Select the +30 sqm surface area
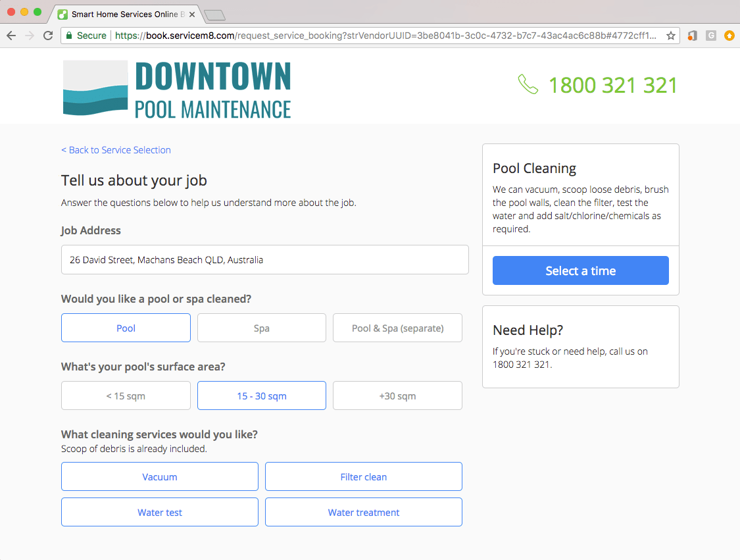The image size is (740, 560). click(397, 395)
